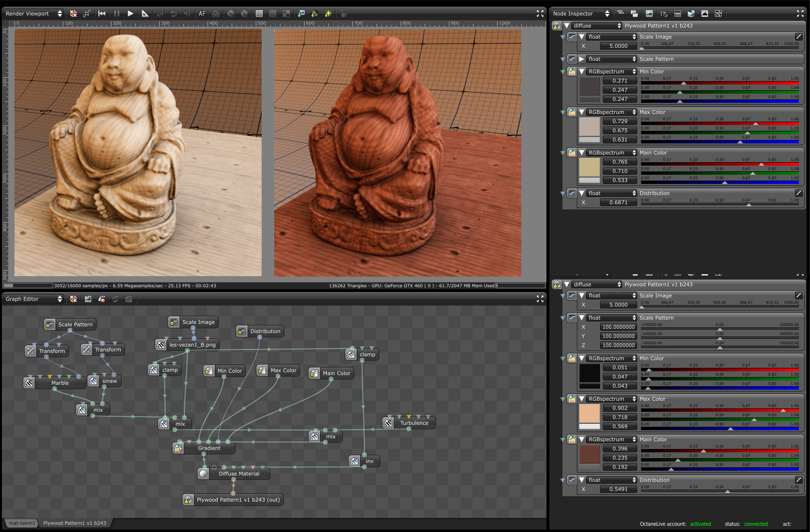Click the upper inspector Distribution slider
The width and height of the screenshot is (810, 532).
pos(720,203)
